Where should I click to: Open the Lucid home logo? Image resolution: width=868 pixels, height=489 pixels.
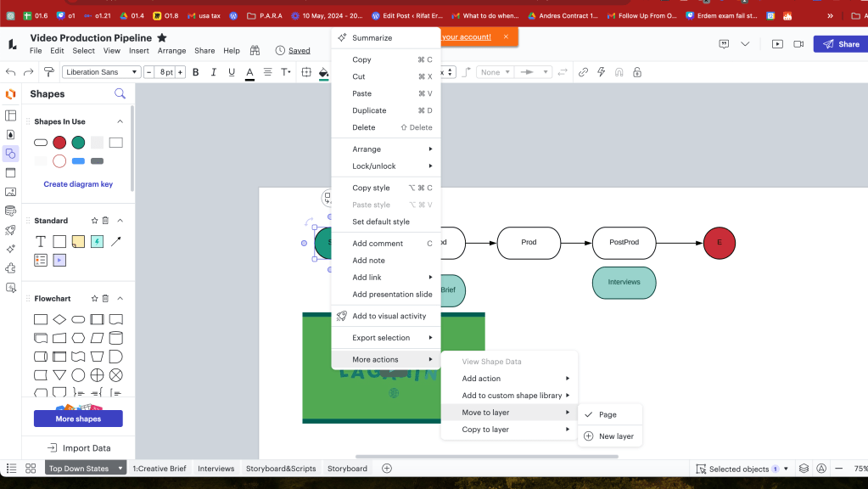coord(12,44)
